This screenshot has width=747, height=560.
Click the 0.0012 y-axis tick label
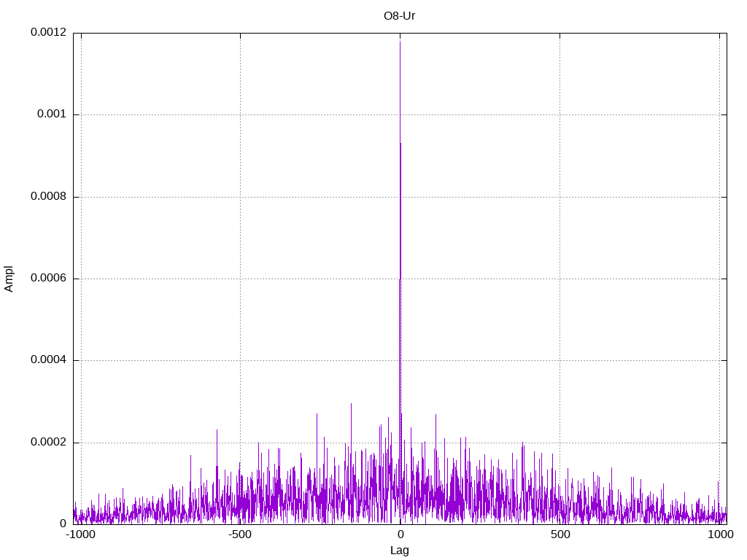[49, 32]
